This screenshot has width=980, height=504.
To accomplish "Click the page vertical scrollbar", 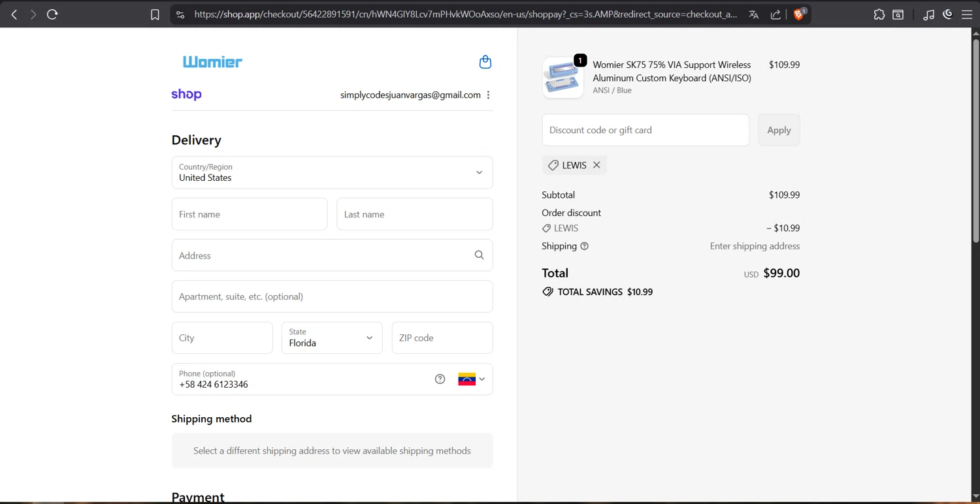I will pyautogui.click(x=976, y=140).
